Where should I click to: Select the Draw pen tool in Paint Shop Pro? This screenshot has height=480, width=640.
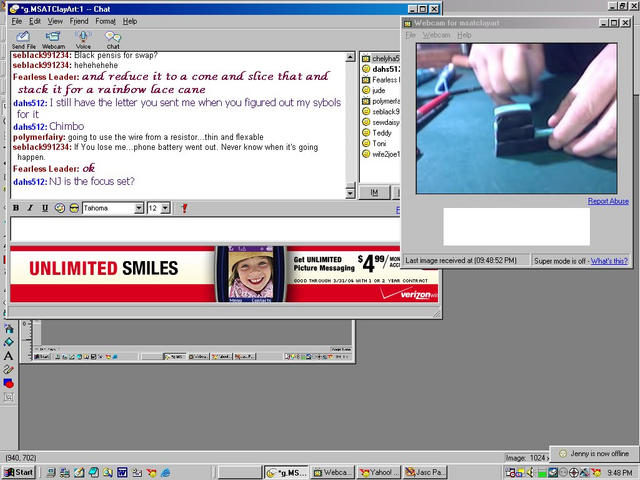[8, 370]
